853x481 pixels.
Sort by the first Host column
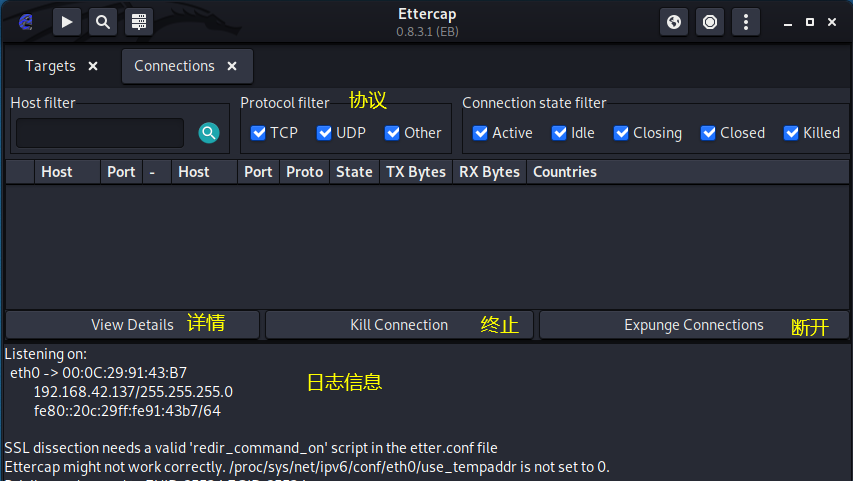(x=67, y=172)
